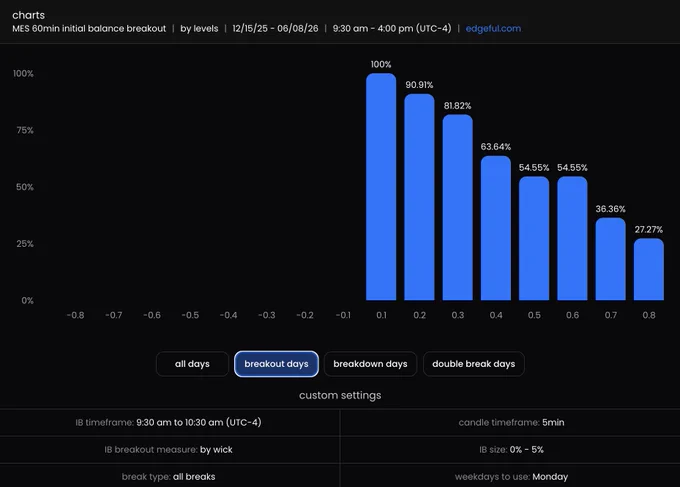Click the 0.2 level bar at 90.91%

[419, 197]
